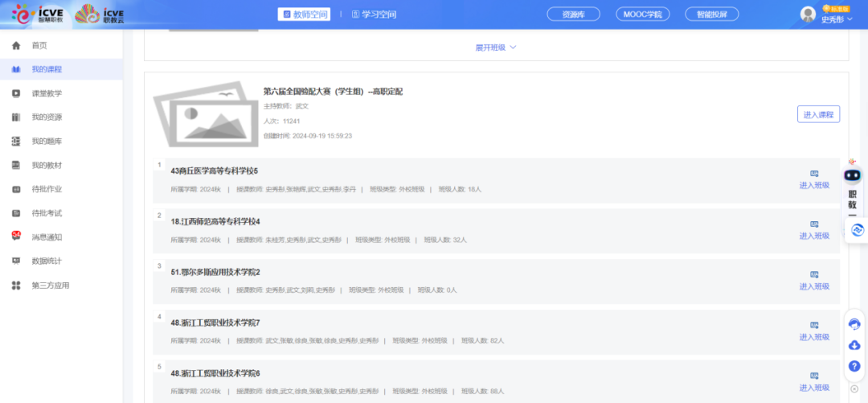Open the 智能投屏 button
Screen dimensions: 868x403
click(712, 14)
